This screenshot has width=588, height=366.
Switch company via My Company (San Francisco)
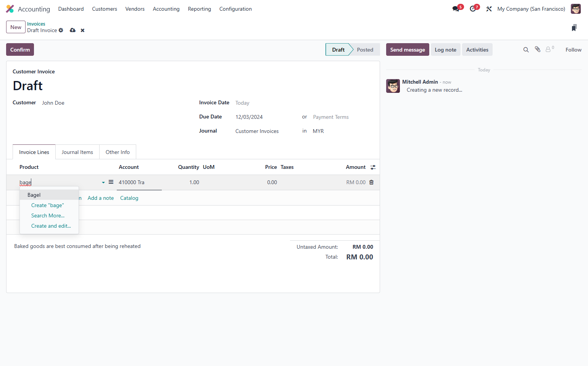tap(531, 9)
